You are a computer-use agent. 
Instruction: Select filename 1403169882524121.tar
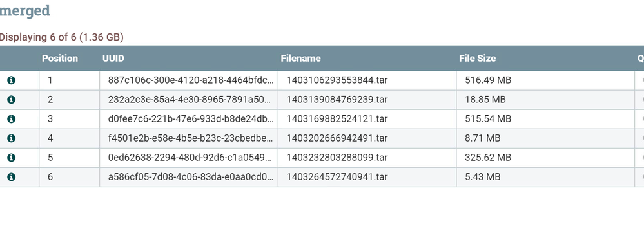pos(337,119)
